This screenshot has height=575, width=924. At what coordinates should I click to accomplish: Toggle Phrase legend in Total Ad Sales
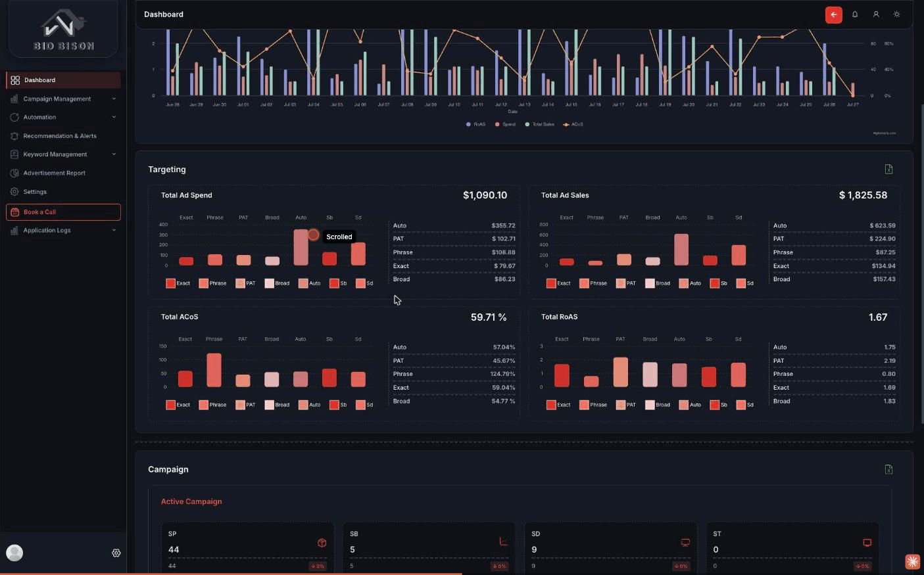point(593,283)
